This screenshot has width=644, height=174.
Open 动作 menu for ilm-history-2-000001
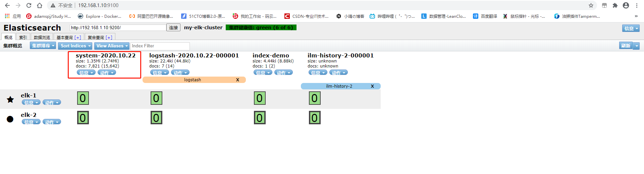click(x=338, y=73)
